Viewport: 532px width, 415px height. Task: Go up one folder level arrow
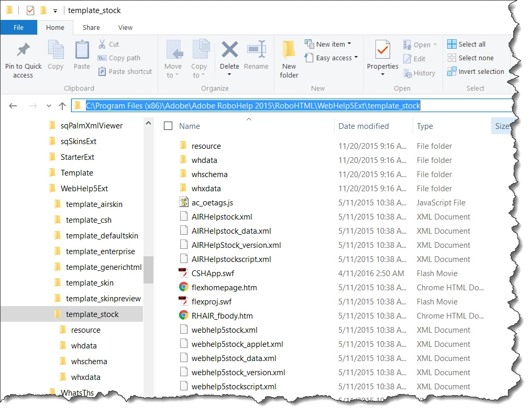[62, 106]
